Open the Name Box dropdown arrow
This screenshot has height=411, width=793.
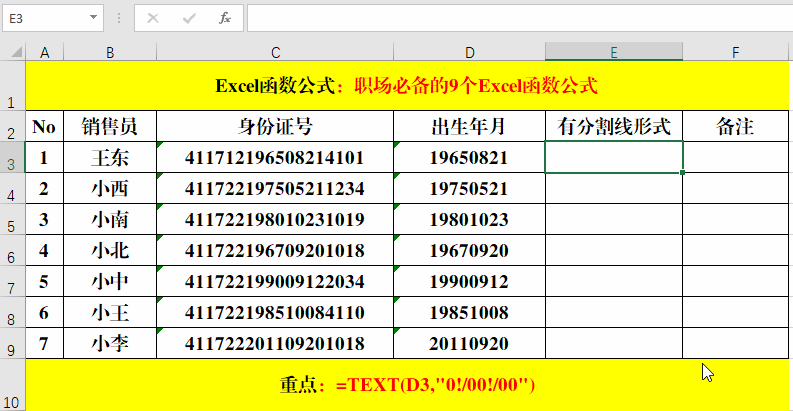point(93,18)
